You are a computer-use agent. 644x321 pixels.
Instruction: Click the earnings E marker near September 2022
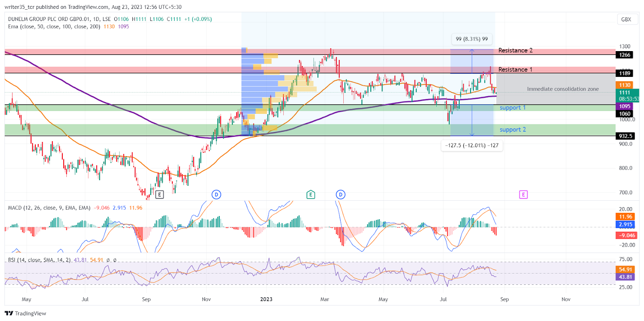pyautogui.click(x=159, y=195)
